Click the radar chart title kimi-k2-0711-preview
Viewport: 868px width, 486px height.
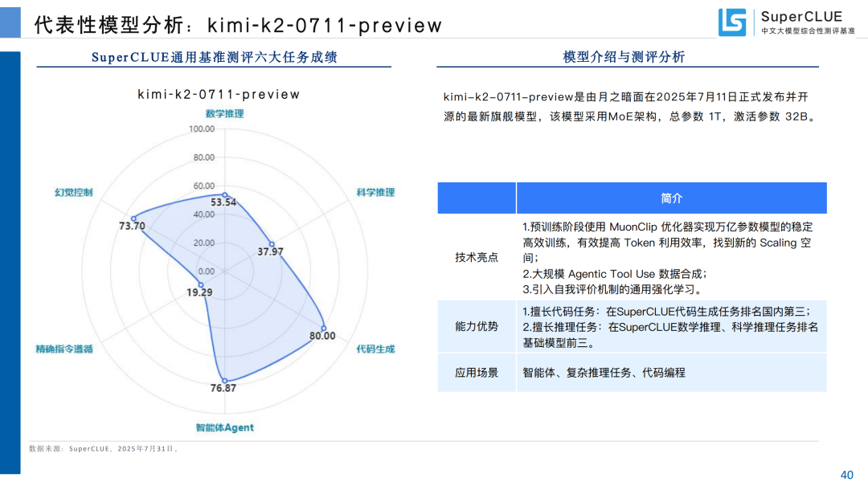tap(219, 95)
